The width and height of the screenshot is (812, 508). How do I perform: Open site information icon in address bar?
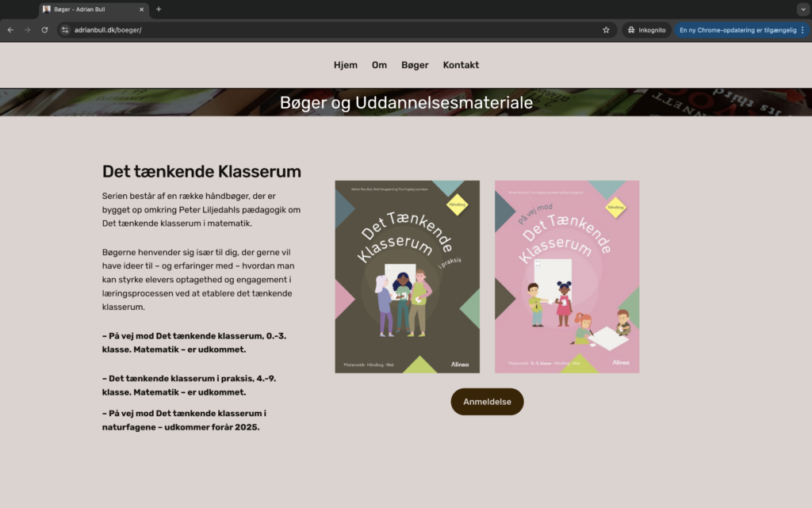[65, 30]
